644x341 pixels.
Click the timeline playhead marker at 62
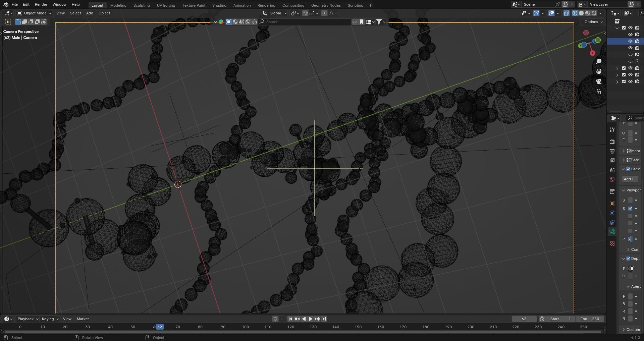160,327
